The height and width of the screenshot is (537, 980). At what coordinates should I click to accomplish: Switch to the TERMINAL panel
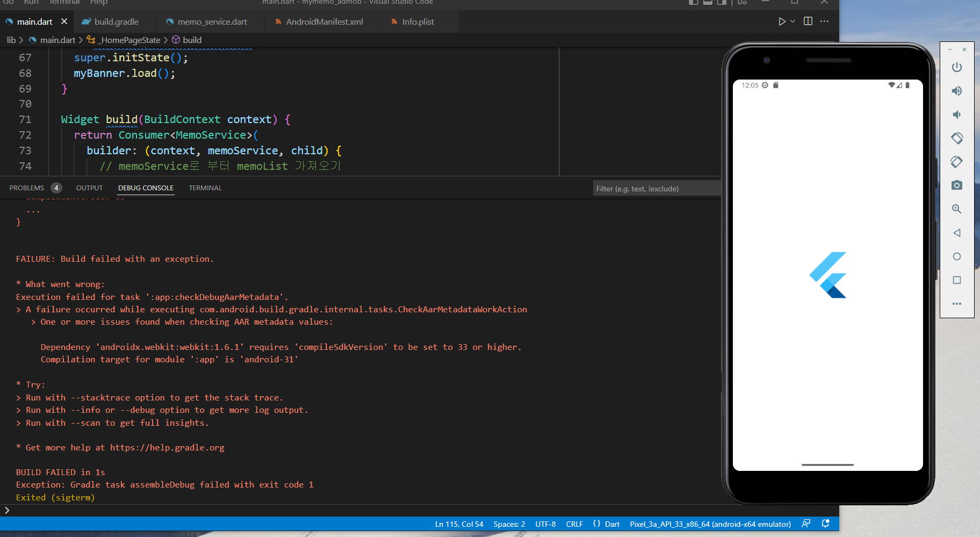click(205, 188)
